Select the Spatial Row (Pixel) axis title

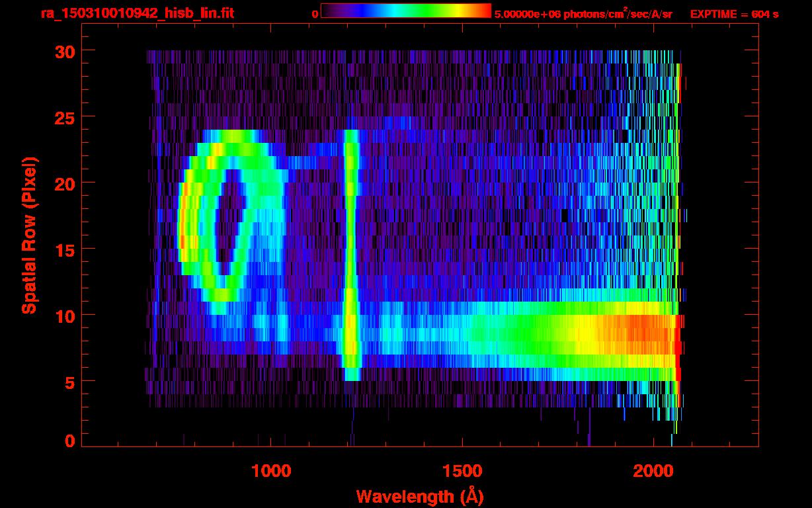(29, 235)
